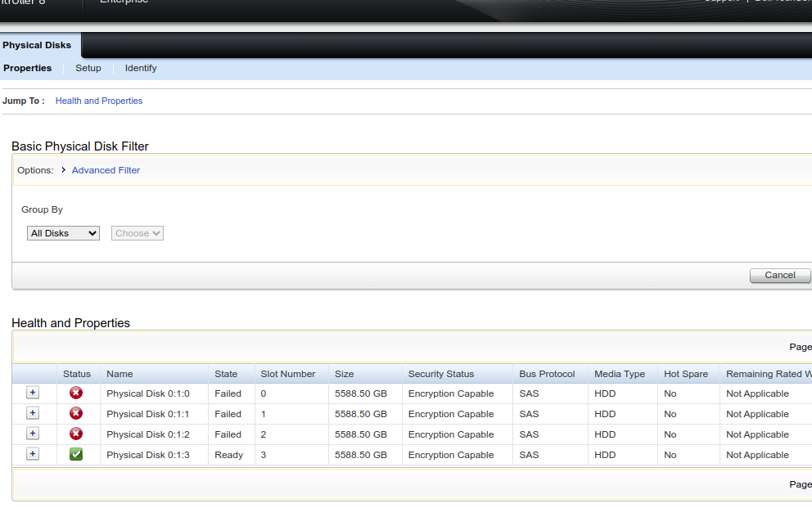Open the Identify sub-tab

(x=141, y=68)
